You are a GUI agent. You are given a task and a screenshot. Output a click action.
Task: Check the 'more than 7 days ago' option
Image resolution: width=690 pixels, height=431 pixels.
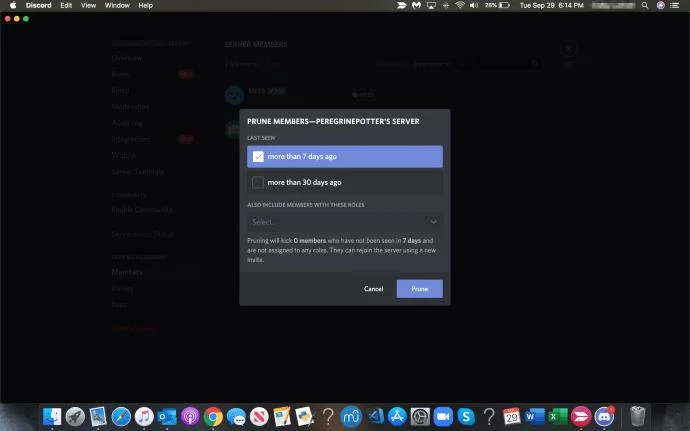point(345,156)
